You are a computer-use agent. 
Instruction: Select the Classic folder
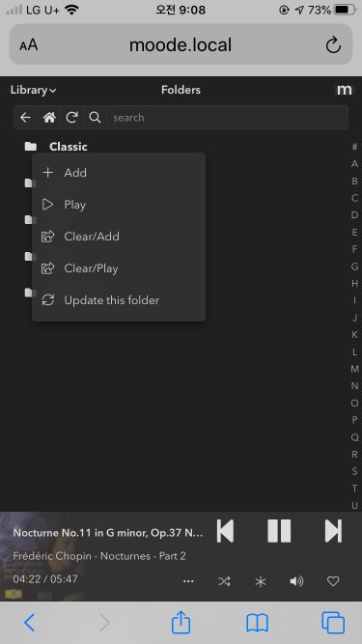point(69,147)
